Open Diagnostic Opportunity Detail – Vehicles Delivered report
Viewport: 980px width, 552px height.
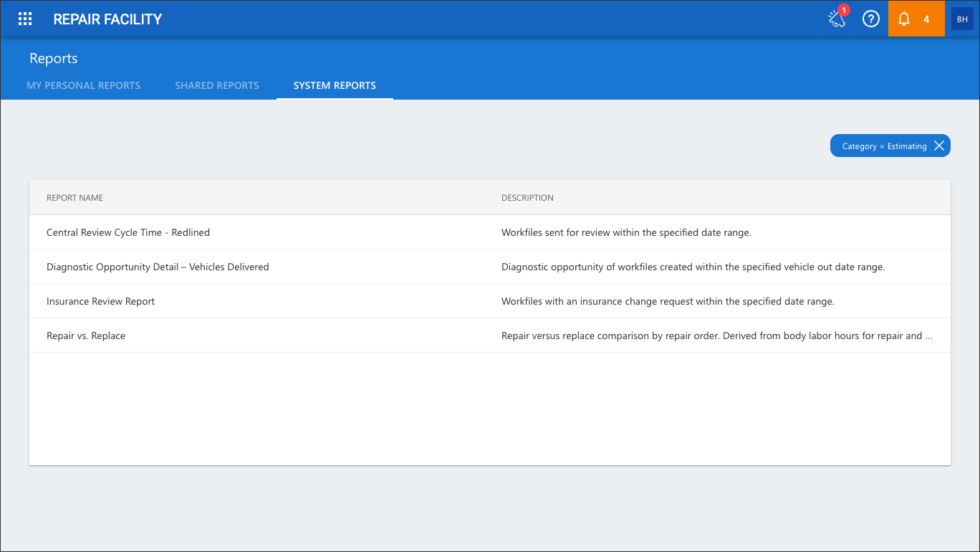[x=158, y=267]
